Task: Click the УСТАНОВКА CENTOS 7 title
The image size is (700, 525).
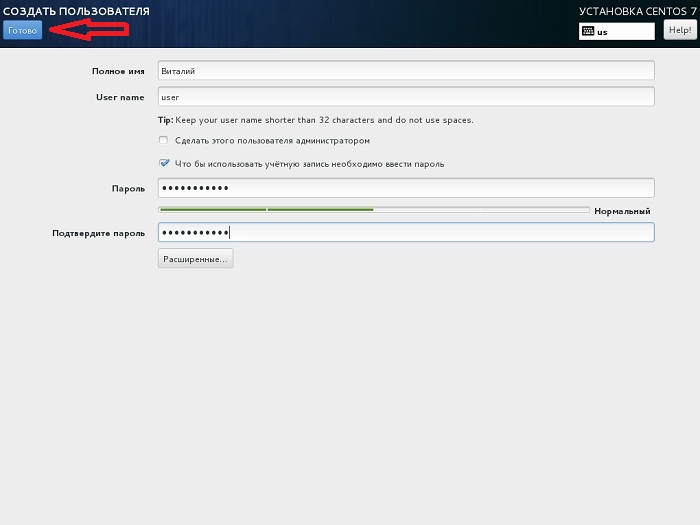Action: 638,11
